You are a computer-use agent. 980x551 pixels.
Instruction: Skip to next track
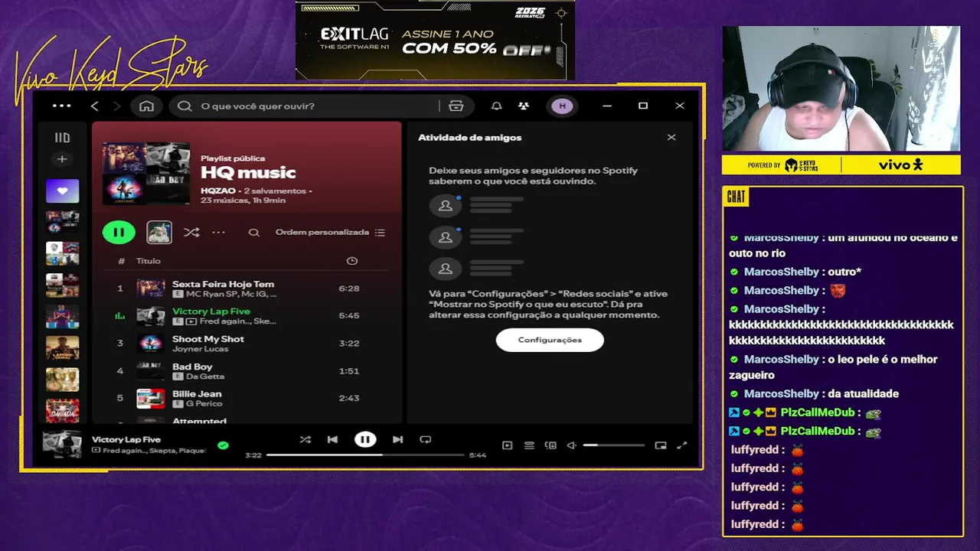click(397, 439)
